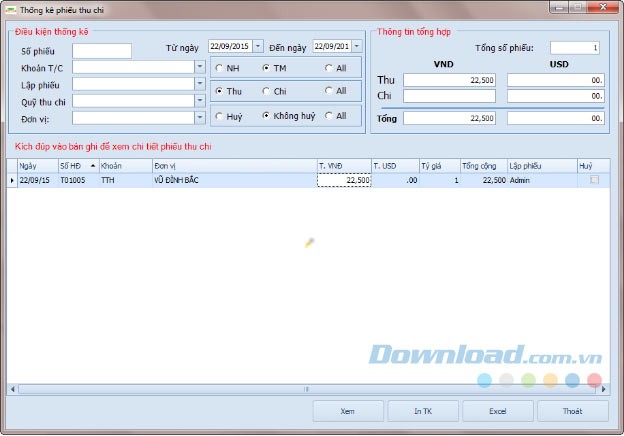624x436 pixels.
Task: Click the Thoát exit button
Action: click(x=572, y=411)
